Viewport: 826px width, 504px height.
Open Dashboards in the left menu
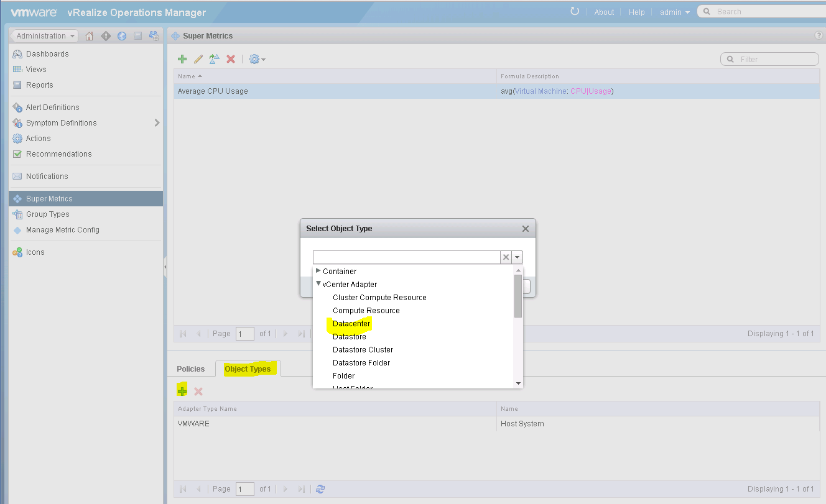(x=47, y=54)
